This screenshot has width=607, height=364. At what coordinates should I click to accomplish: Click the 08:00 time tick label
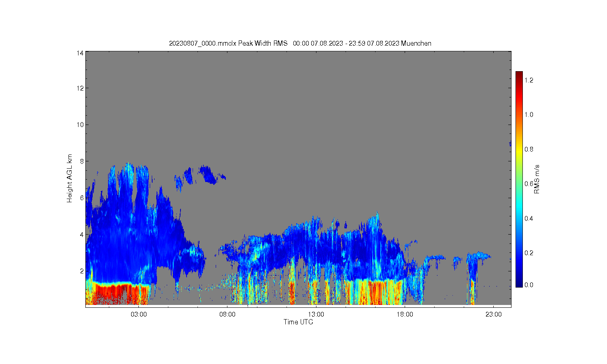tap(227, 314)
